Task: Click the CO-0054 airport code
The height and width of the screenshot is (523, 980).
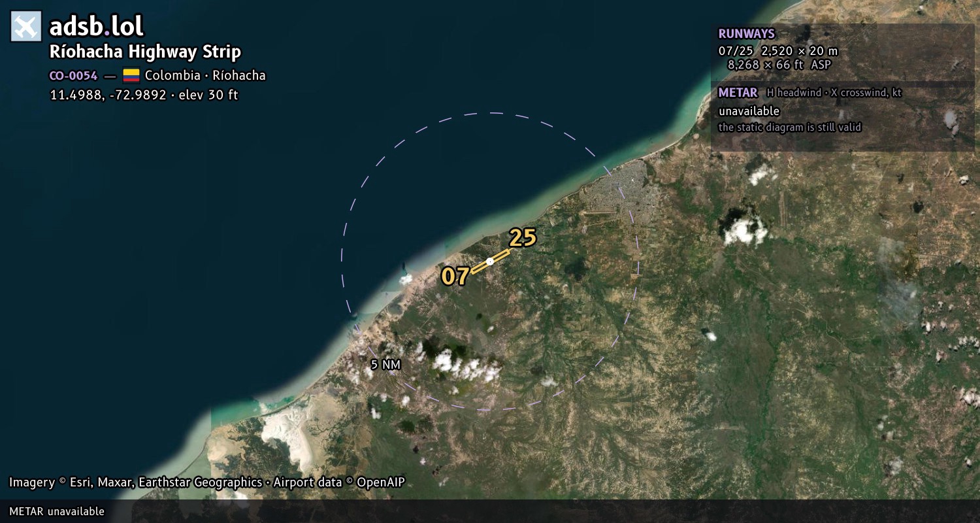Action: point(73,76)
